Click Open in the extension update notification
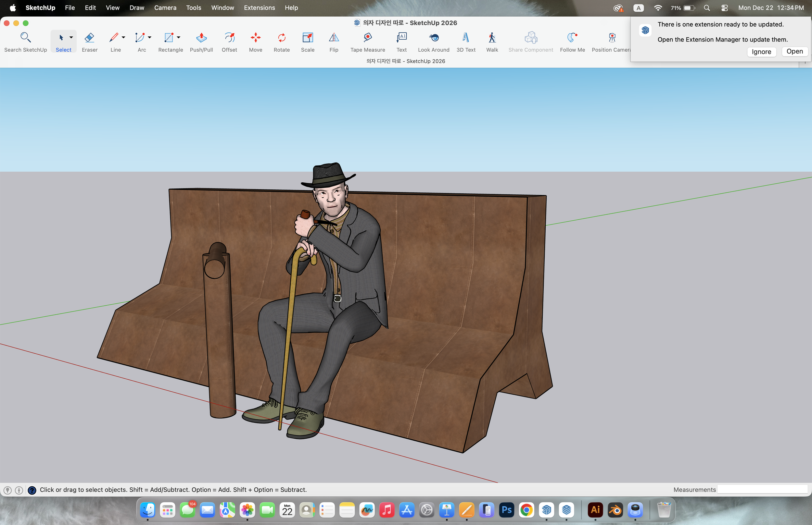The image size is (812, 525). (x=794, y=52)
